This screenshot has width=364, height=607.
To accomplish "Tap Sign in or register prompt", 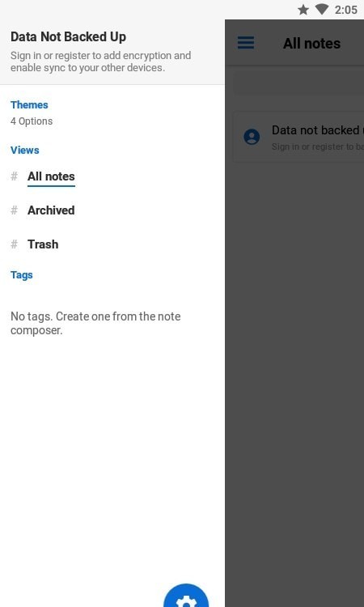I will pyautogui.click(x=100, y=62).
